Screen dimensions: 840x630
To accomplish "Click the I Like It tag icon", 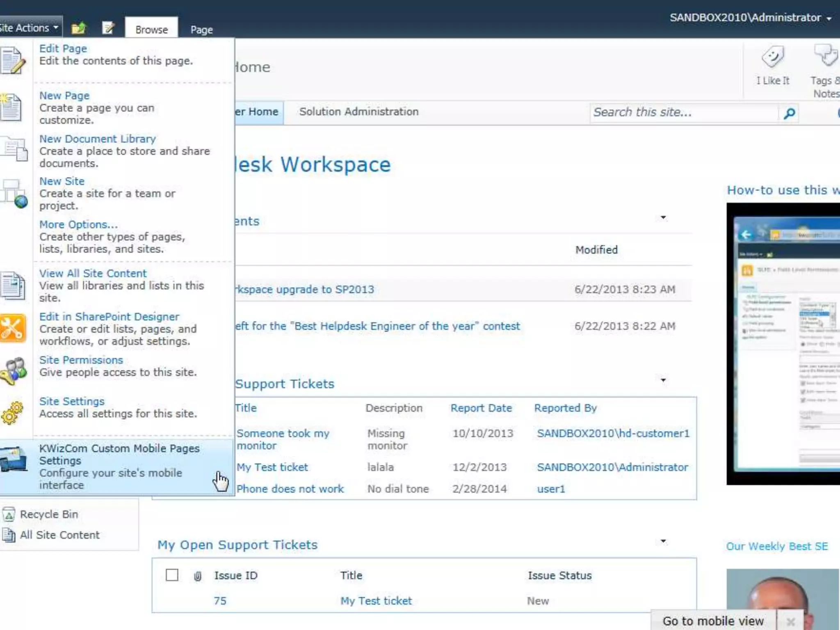I will [x=773, y=57].
